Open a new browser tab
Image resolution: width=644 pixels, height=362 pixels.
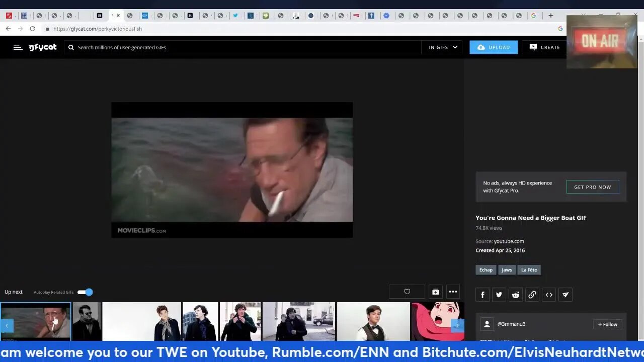pyautogui.click(x=550, y=16)
